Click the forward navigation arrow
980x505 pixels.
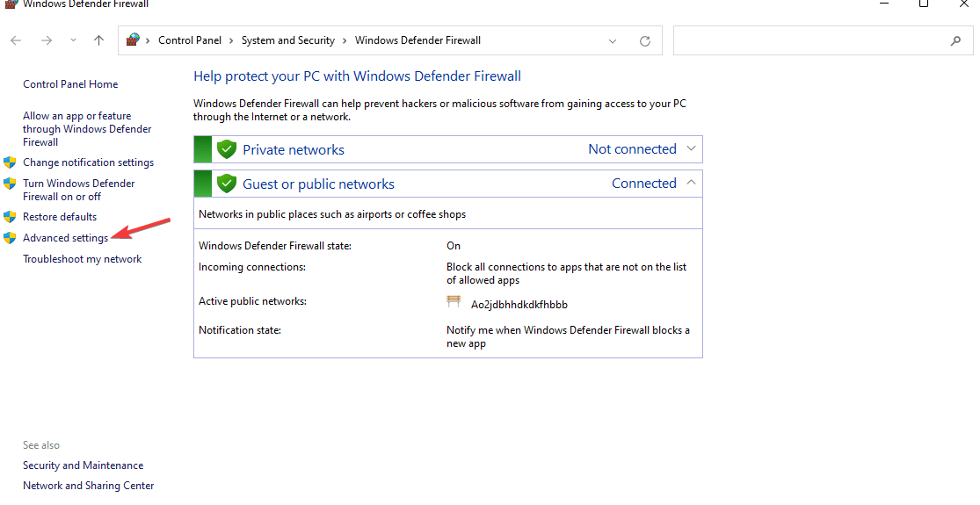coord(47,40)
